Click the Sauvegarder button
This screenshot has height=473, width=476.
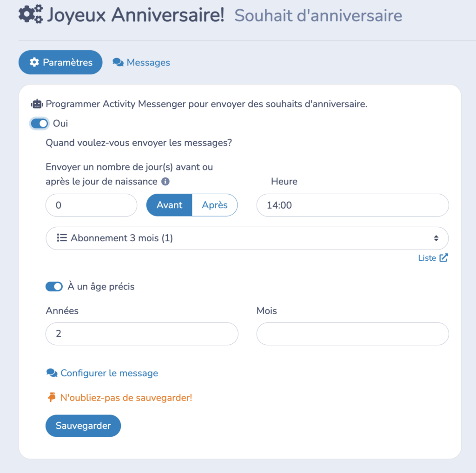click(83, 425)
